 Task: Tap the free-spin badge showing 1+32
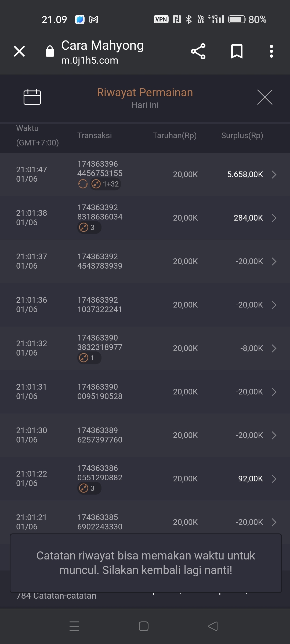pyautogui.click(x=105, y=184)
